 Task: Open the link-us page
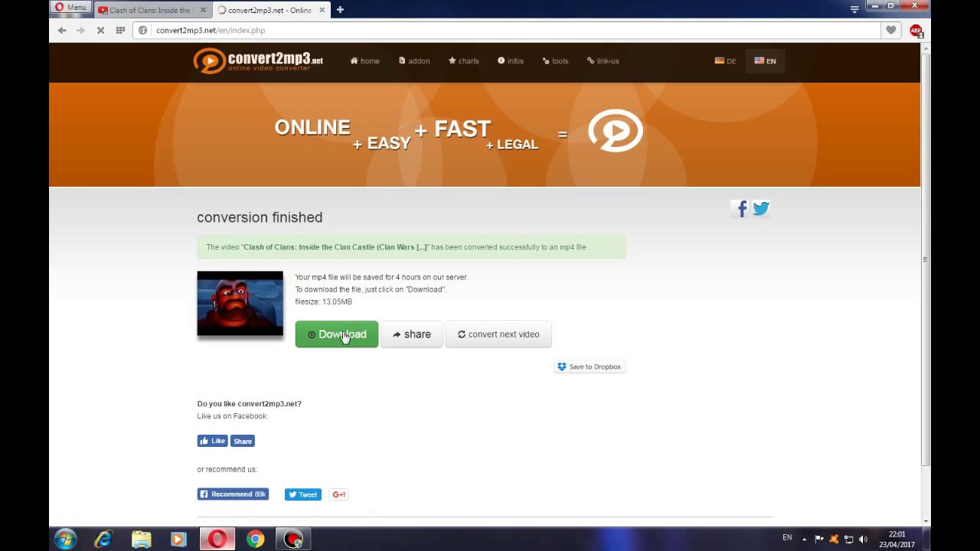point(603,61)
